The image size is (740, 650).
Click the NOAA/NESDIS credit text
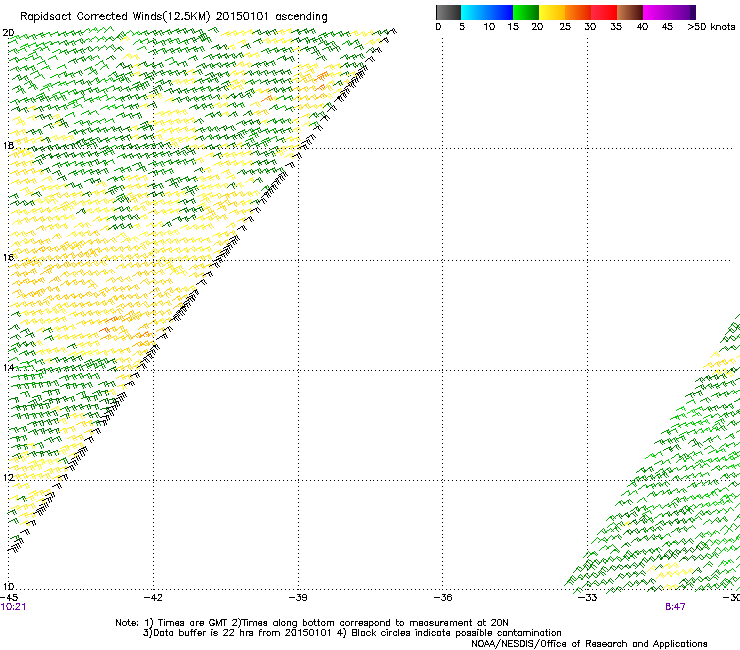(x=589, y=644)
